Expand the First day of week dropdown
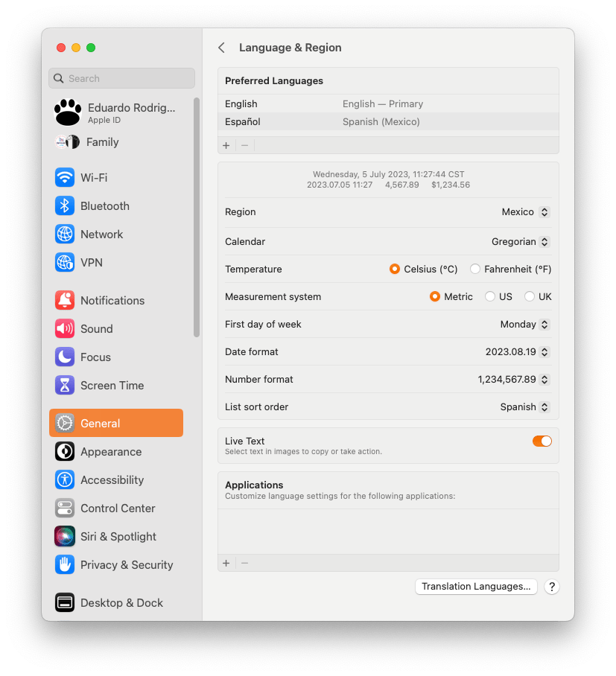 tap(525, 324)
